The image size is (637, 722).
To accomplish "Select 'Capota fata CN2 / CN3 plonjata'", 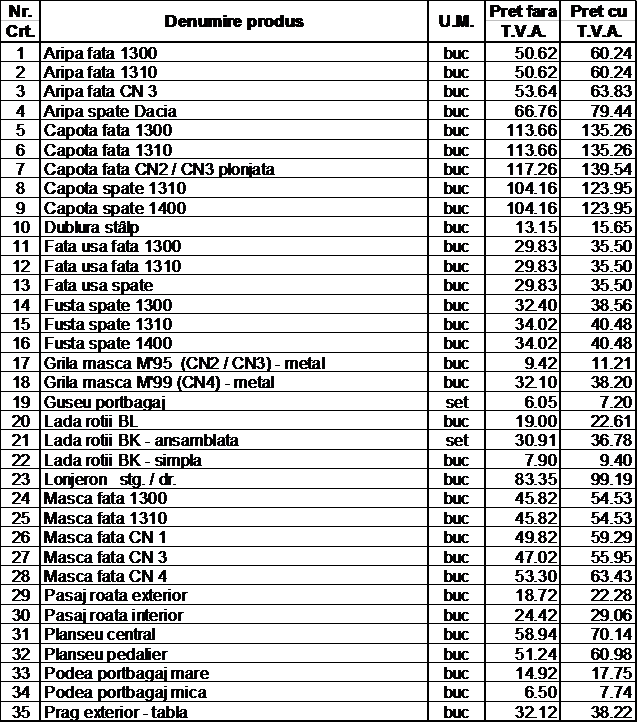I will tap(234, 169).
